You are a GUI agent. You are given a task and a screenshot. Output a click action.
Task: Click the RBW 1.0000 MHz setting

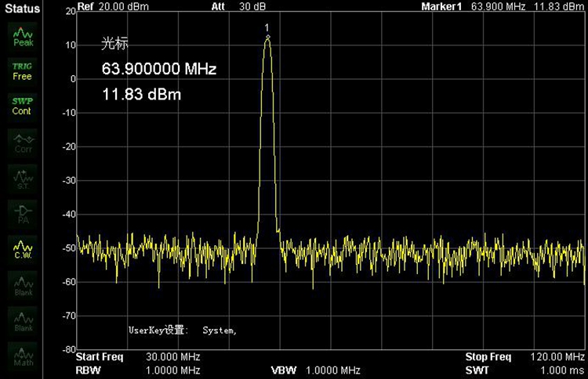click(x=138, y=370)
